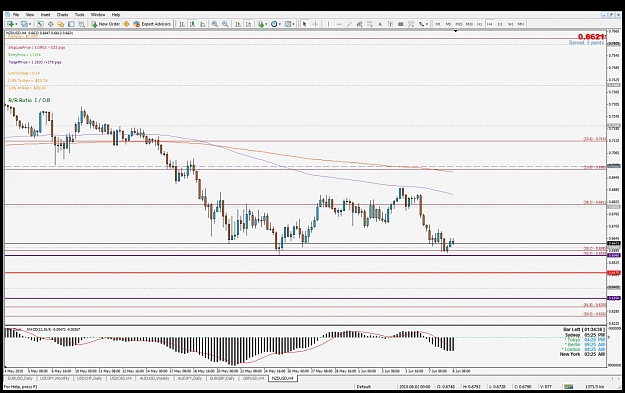Select the Vertical Line drawing tool
Image resolution: width=625 pixels, height=393 pixels.
(x=328, y=24)
